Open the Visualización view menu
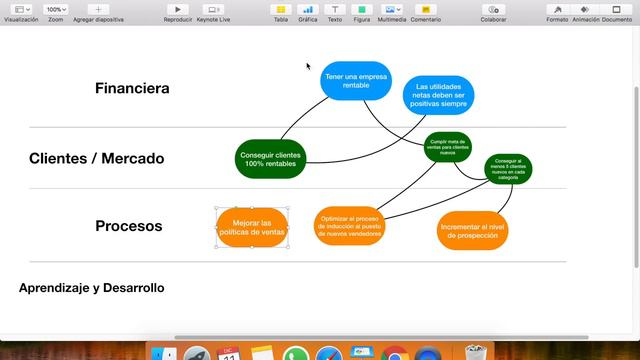 coord(22,9)
